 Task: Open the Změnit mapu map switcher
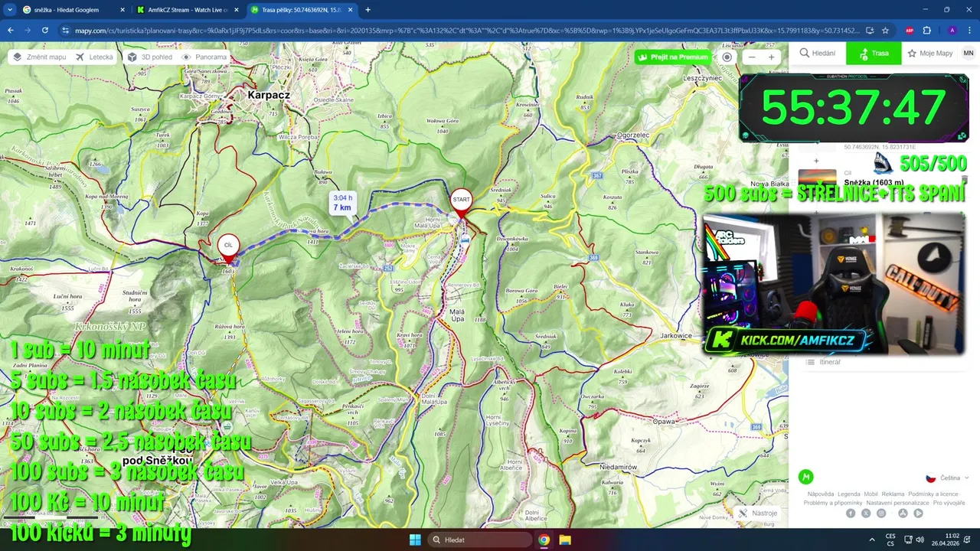click(39, 57)
